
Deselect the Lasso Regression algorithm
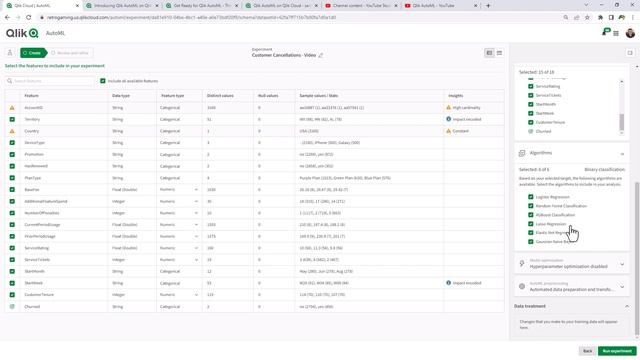(531, 224)
